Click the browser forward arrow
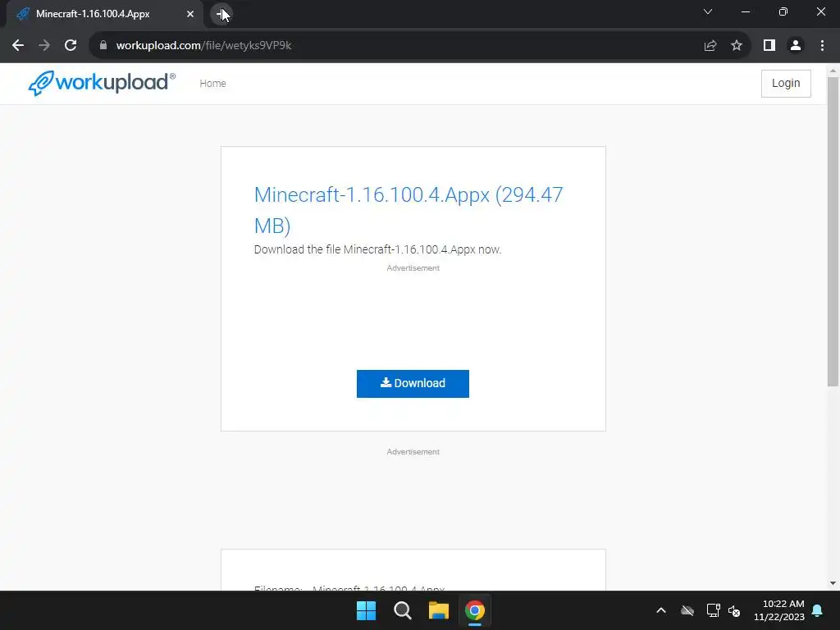 pos(44,46)
